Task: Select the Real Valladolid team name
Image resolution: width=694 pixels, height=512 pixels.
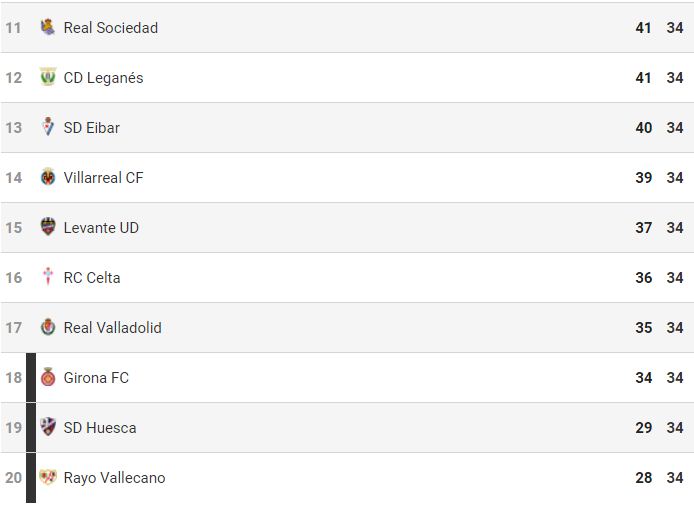Action: [x=112, y=328]
